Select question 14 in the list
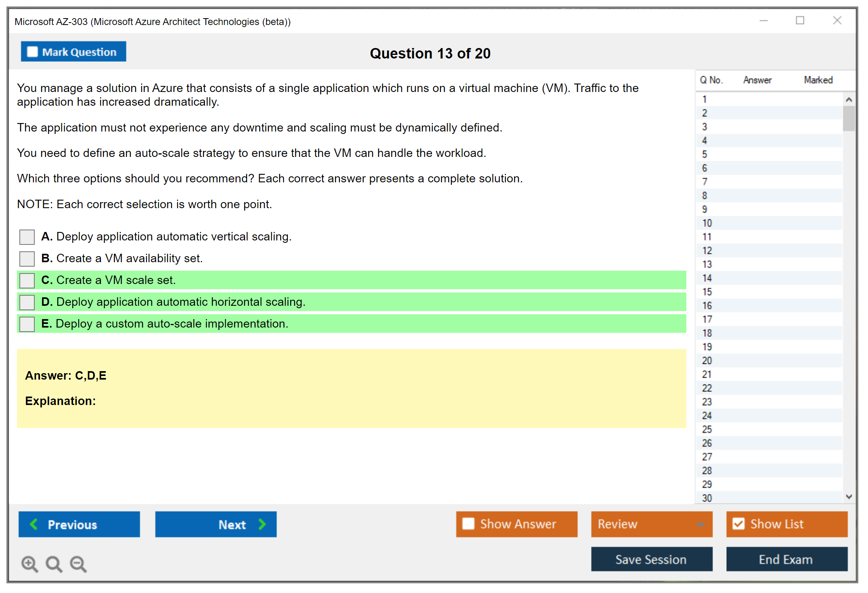Viewport: 868px width, 593px height. point(707,278)
